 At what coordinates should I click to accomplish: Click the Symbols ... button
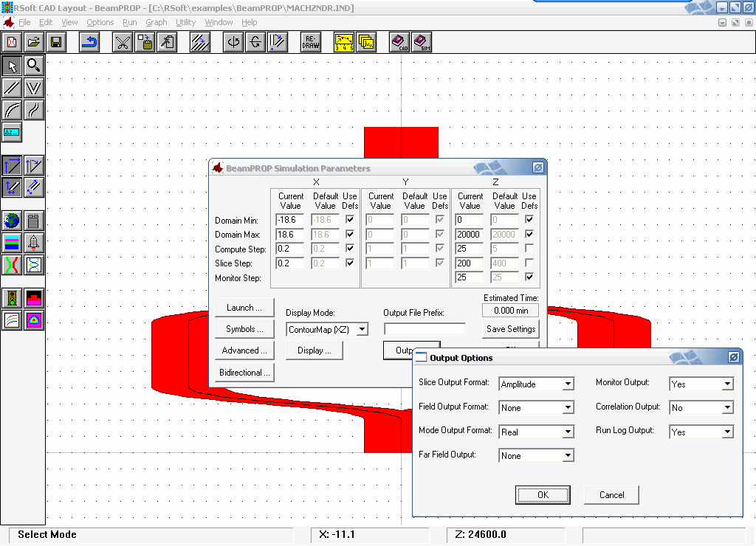244,329
